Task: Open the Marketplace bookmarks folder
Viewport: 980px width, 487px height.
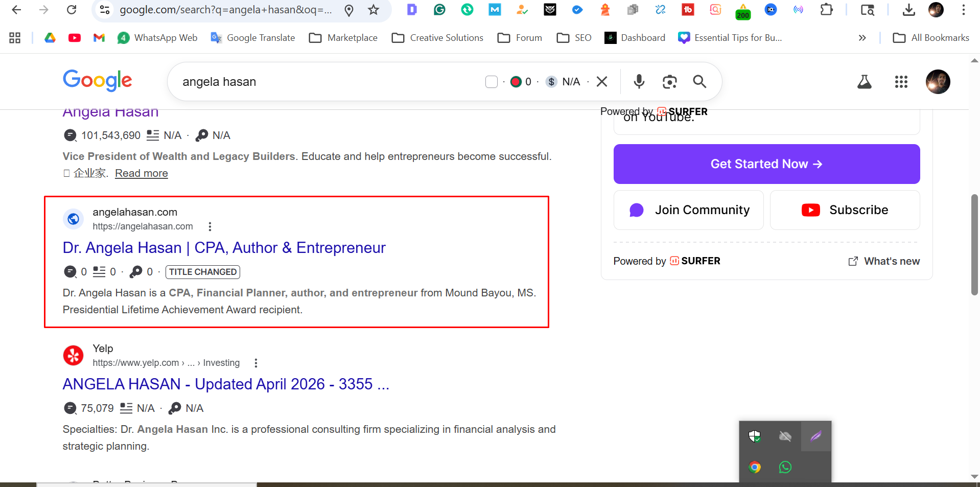Action: 343,38
